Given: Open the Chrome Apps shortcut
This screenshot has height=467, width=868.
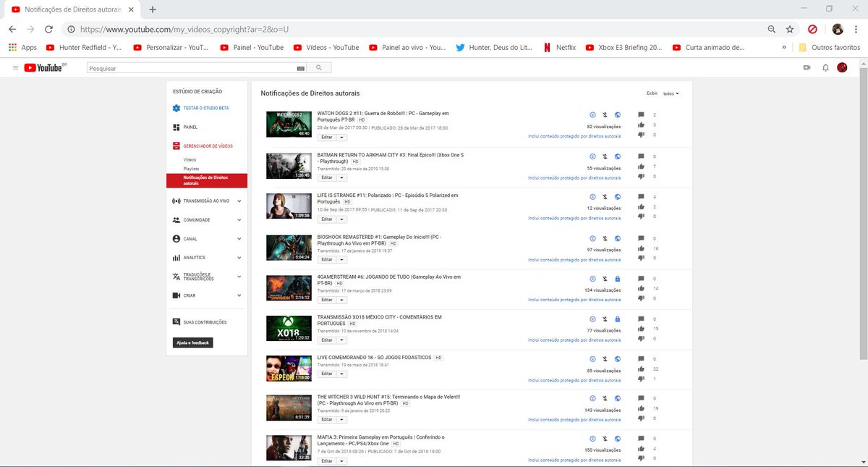Looking at the screenshot, I should [x=22, y=48].
